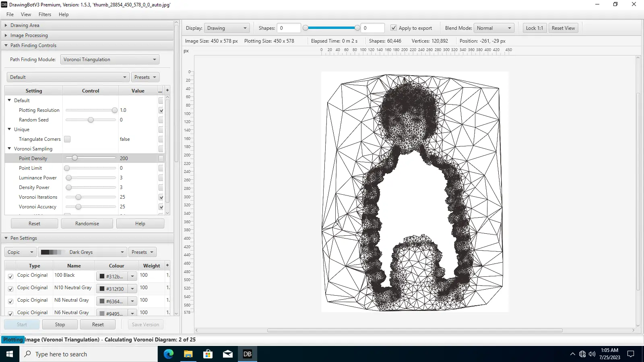The width and height of the screenshot is (644, 362).
Task: Expand the Drawing Area section
Action: click(x=25, y=25)
